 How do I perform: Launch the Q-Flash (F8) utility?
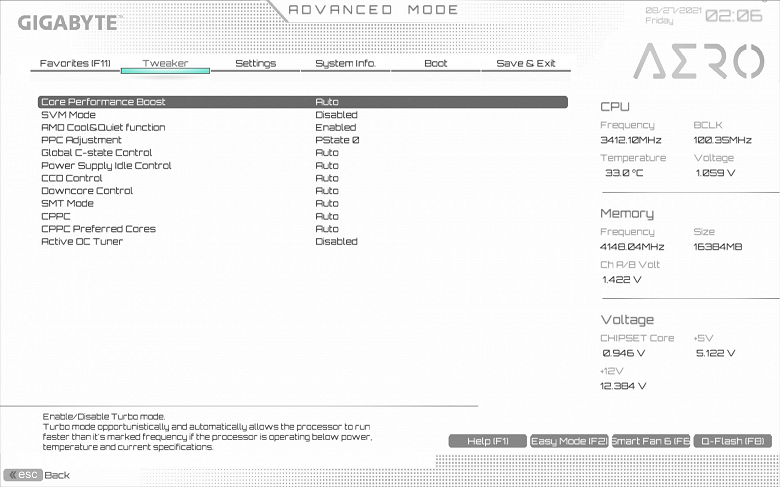pos(732,441)
